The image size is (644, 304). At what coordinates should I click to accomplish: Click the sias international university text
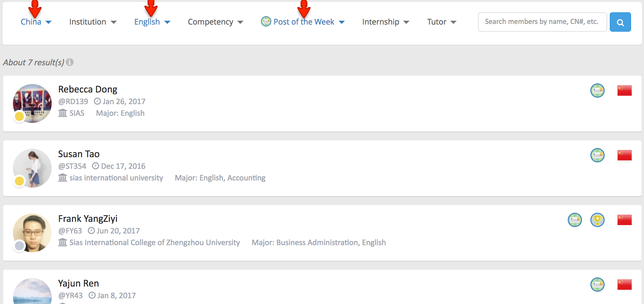pos(116,178)
